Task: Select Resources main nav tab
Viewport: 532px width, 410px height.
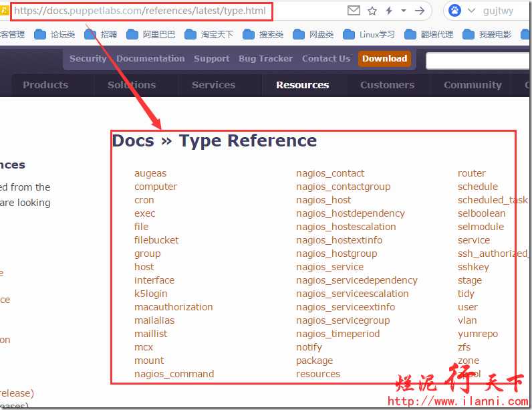Action: point(302,85)
